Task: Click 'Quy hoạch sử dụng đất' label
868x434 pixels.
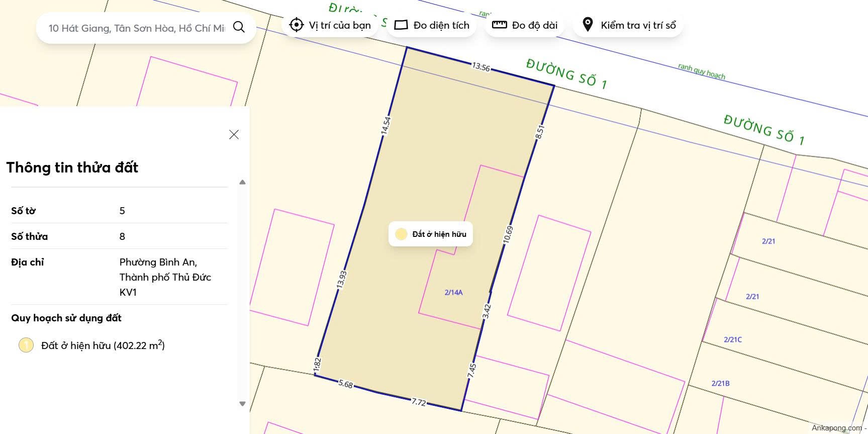Action: (x=66, y=318)
